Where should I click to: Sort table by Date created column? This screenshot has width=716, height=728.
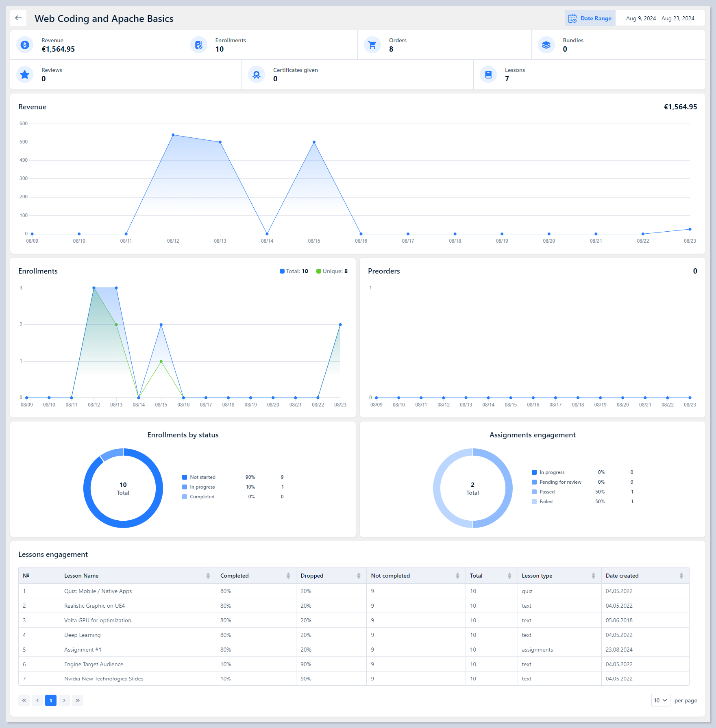pos(681,576)
